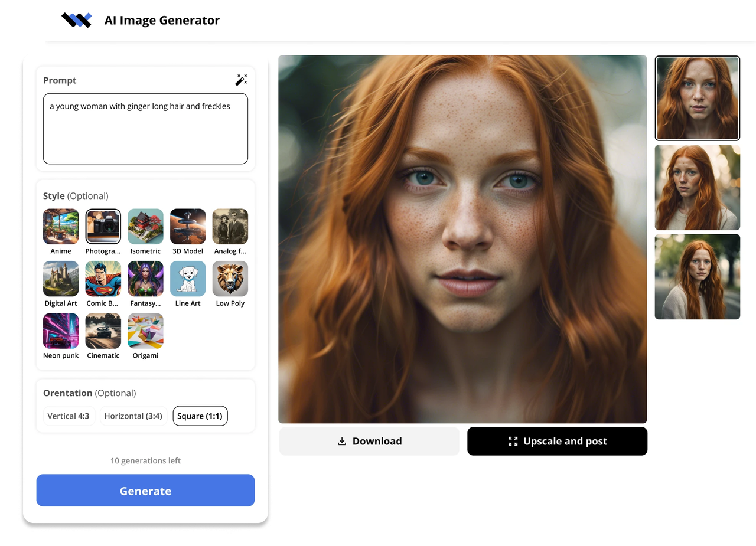Select Vertical 4:3 orientation

tap(69, 416)
